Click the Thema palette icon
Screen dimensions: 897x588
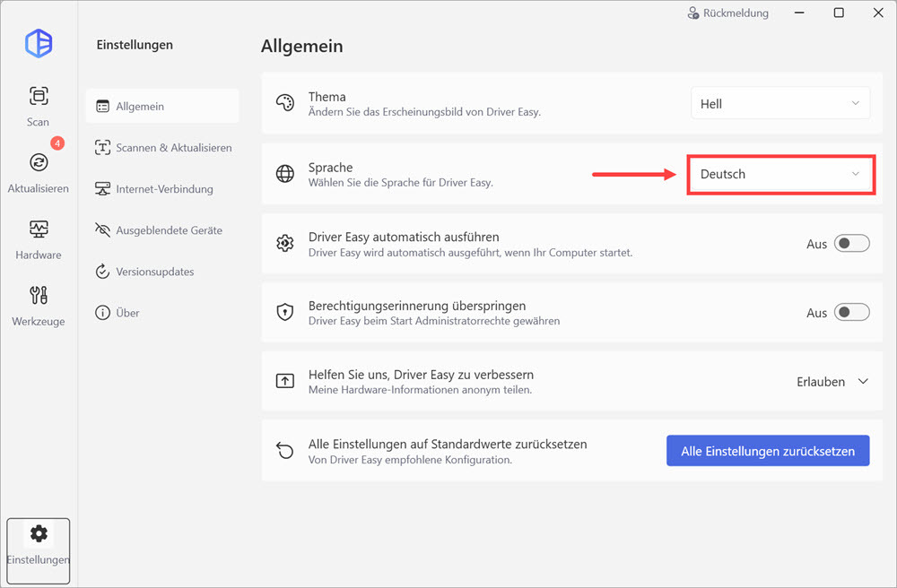click(x=285, y=103)
